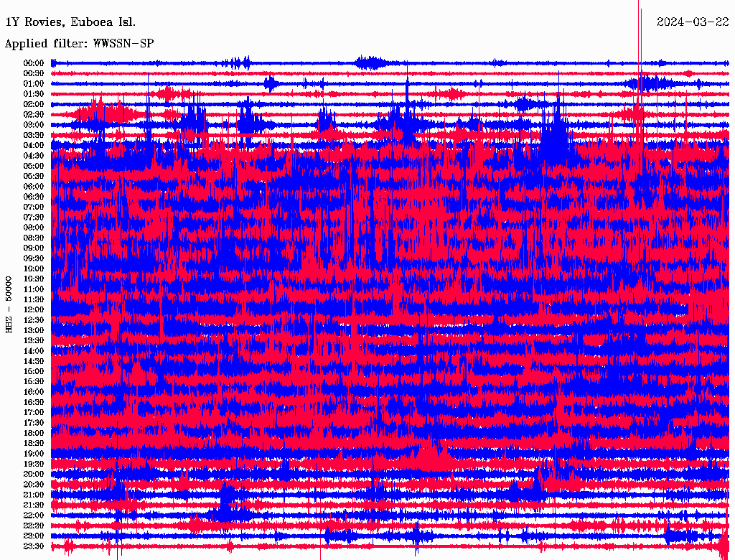Select the 20:00 time row label
Image resolution: width=735 pixels, height=560 pixels.
point(34,474)
